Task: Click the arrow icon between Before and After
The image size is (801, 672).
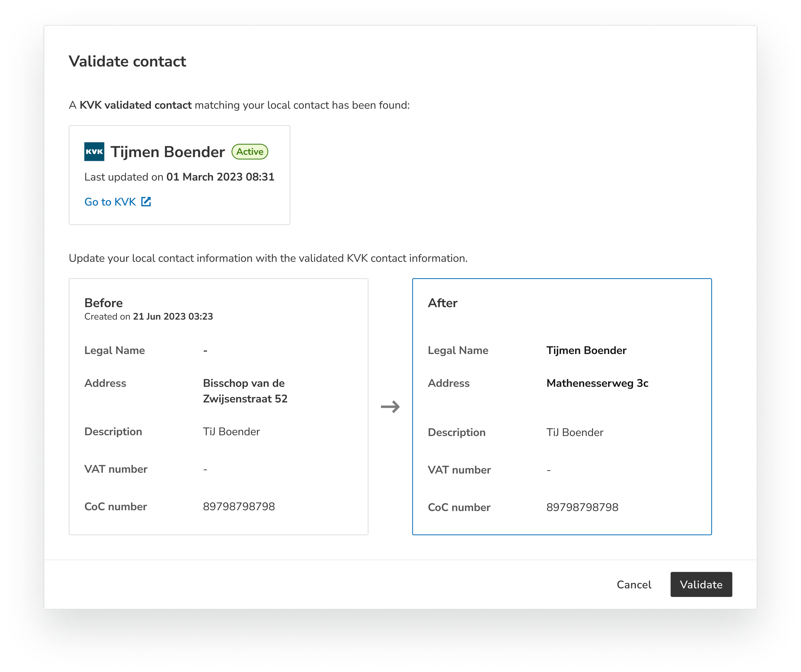Action: coord(390,407)
